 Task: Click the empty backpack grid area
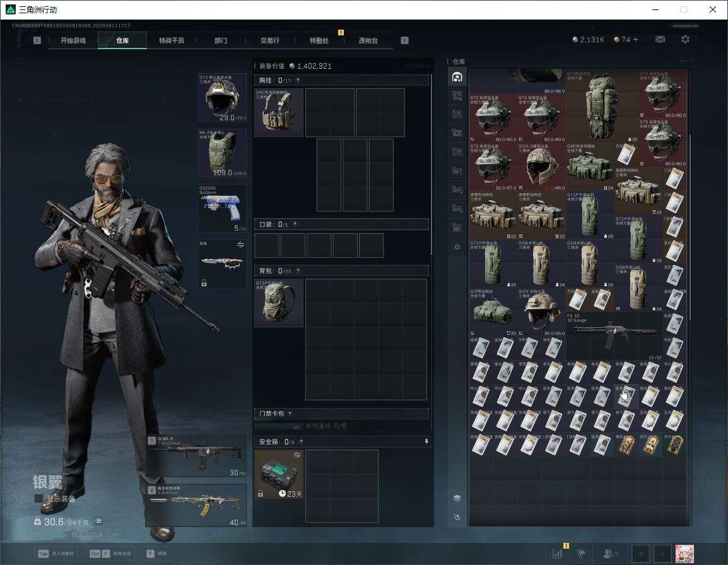point(366,339)
